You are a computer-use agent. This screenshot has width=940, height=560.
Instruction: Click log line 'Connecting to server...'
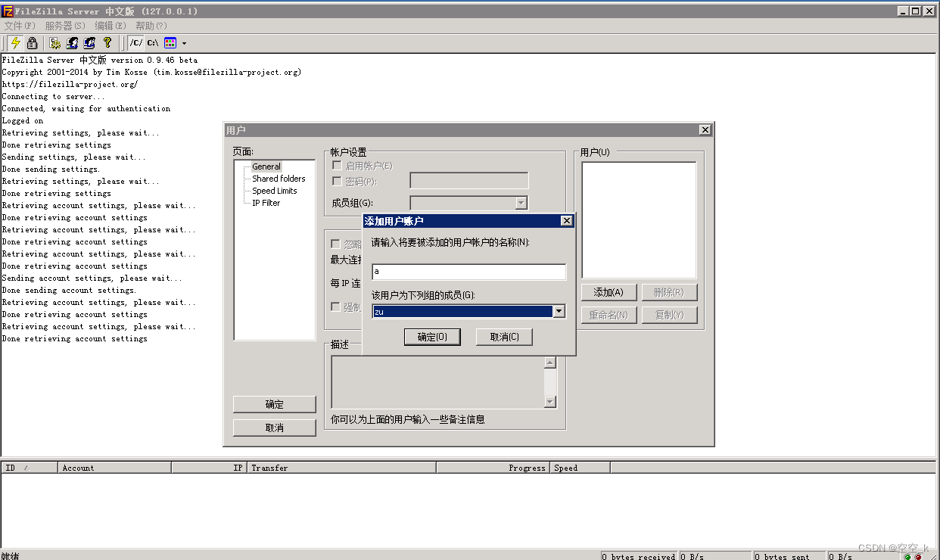point(54,96)
